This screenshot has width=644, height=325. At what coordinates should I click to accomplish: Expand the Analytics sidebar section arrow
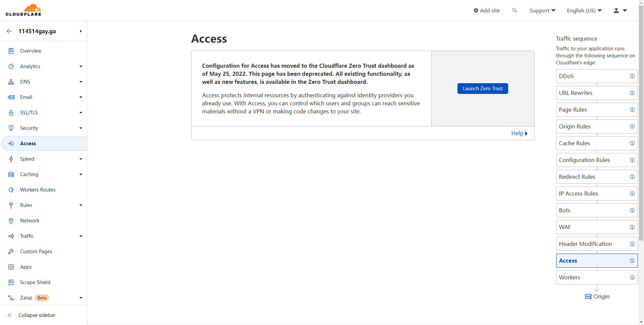pos(81,66)
